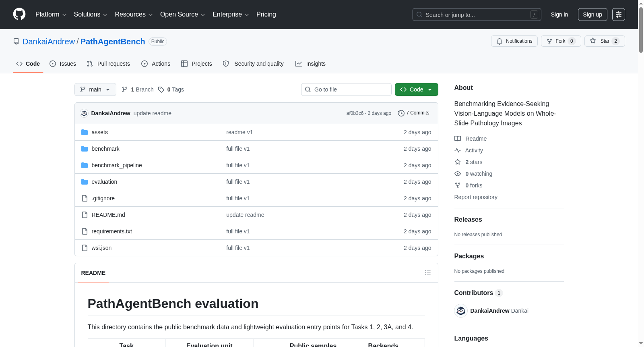Open the appearance settings icon button
This screenshot has height=347, width=644.
pos(619,15)
